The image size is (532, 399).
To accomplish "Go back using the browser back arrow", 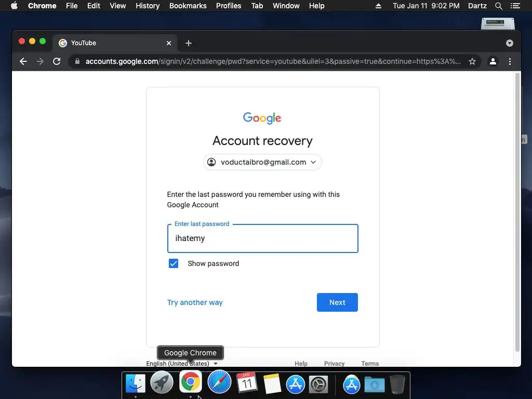I will coord(23,61).
